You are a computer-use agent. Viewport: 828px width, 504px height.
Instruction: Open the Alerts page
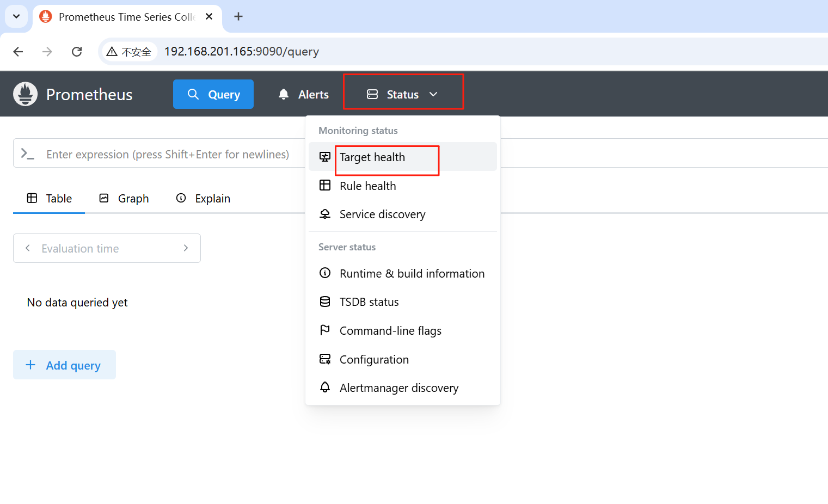[x=304, y=94]
